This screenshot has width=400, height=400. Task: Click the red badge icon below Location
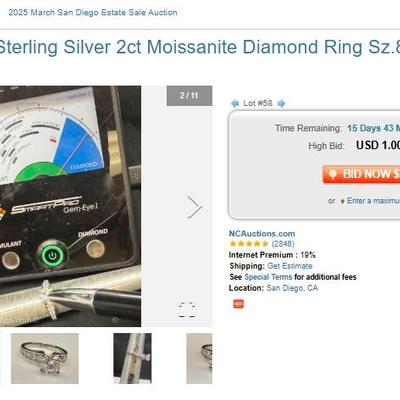click(238, 304)
